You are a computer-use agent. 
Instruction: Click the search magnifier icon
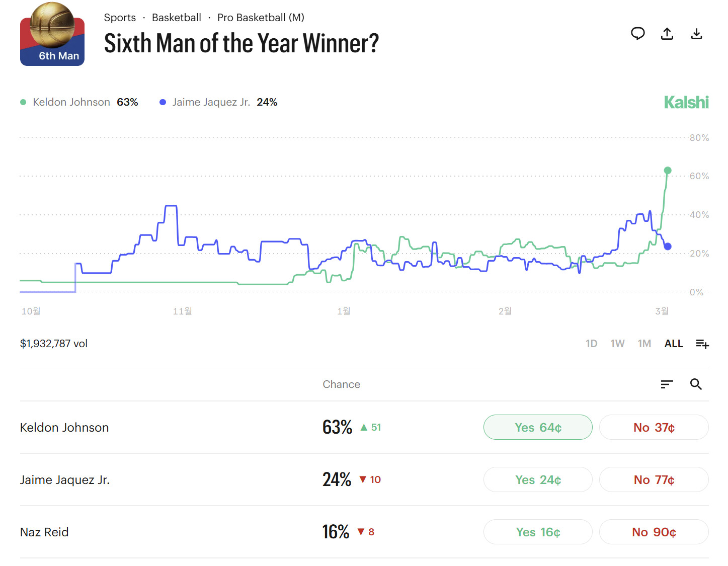tap(696, 384)
